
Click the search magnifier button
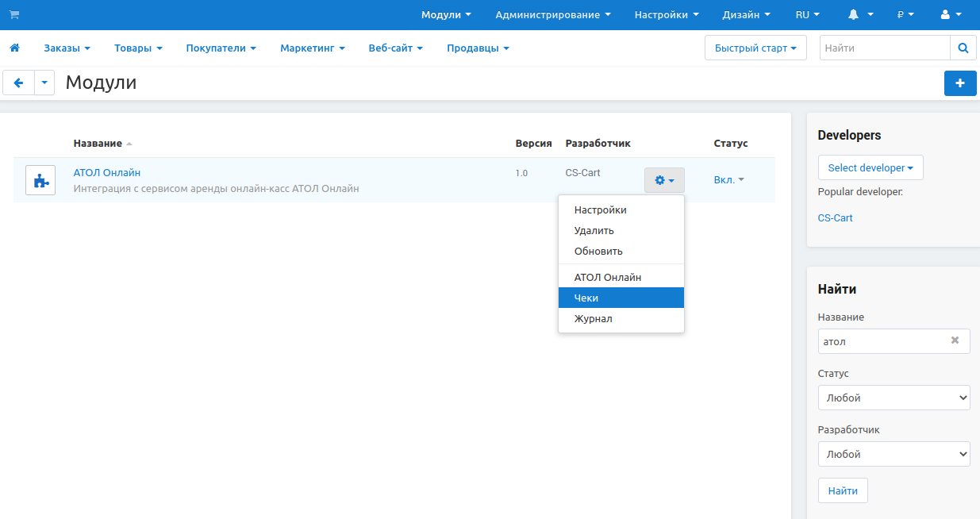tap(963, 48)
